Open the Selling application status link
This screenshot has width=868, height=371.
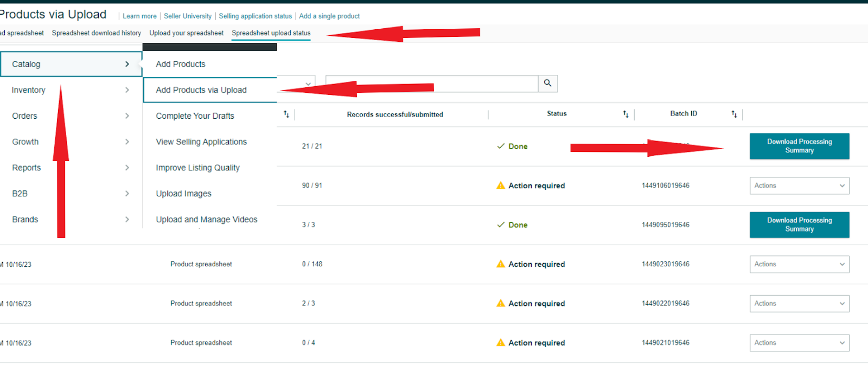[x=256, y=16]
